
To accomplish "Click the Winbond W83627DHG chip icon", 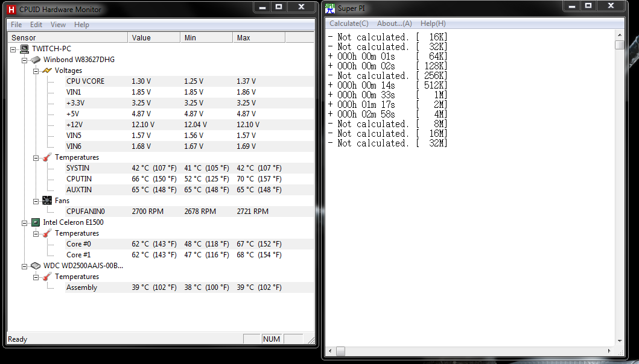I will 36,60.
